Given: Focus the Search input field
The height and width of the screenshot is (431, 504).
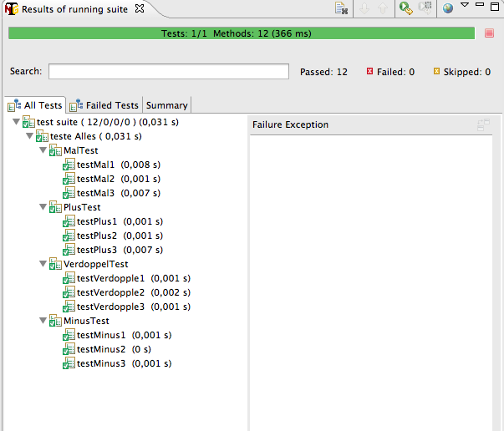Looking at the screenshot, I should pyautogui.click(x=169, y=71).
